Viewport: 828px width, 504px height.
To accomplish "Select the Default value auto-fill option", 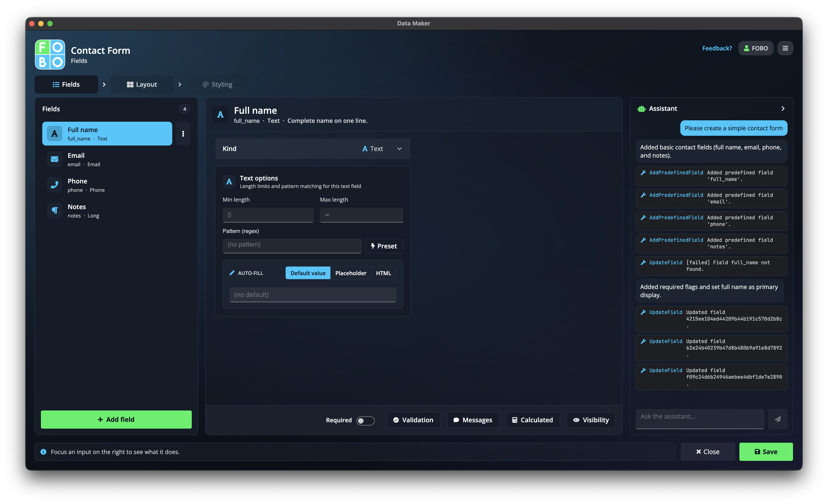I will click(x=308, y=273).
